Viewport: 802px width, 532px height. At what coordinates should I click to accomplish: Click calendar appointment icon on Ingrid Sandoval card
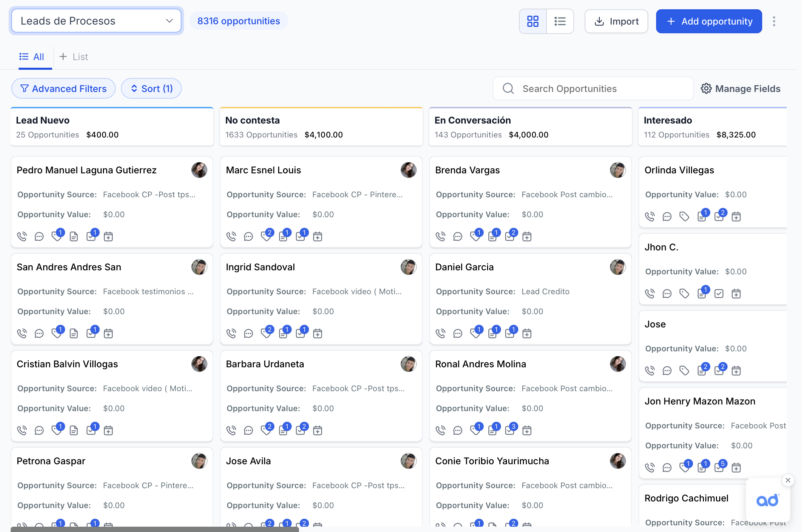pos(318,333)
